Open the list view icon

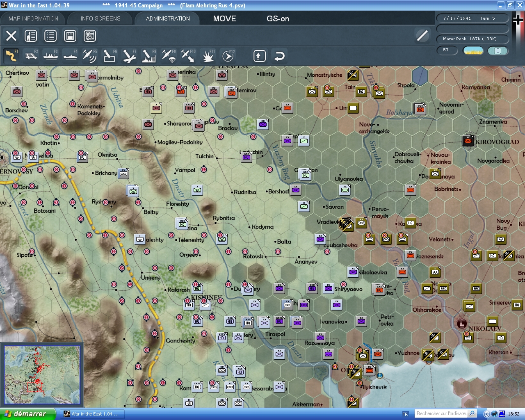[x=50, y=36]
